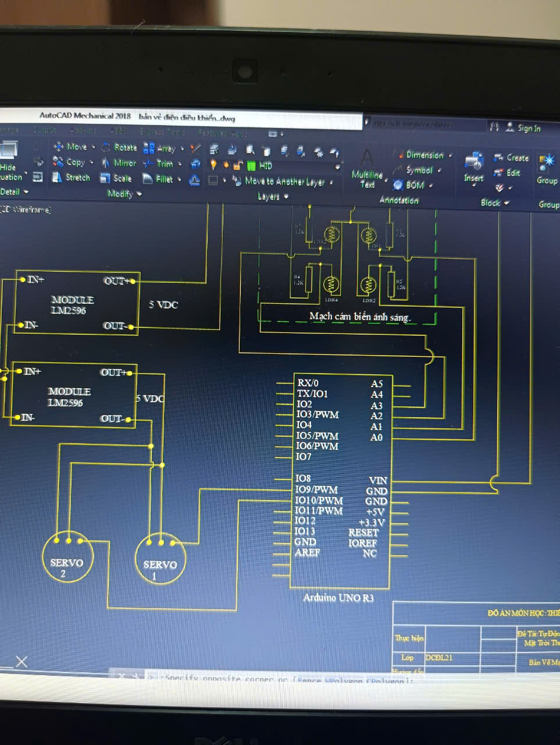
Task: Open the Fillet dropdown arrow
Action: 179,180
